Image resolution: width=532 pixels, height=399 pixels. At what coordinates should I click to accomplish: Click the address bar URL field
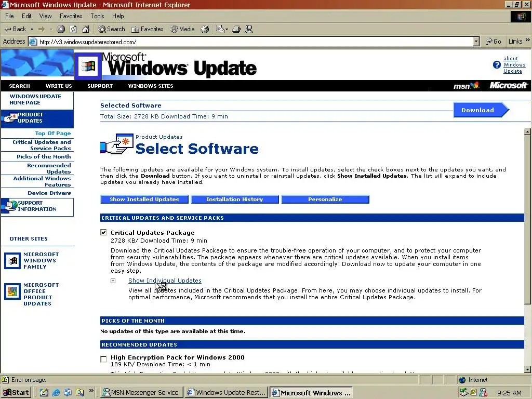(x=251, y=42)
